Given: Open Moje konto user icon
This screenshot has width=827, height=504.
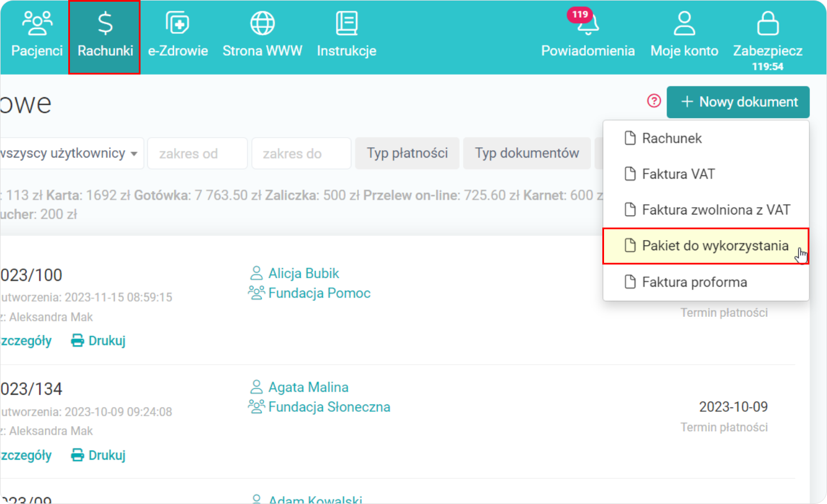Looking at the screenshot, I should coord(684,23).
